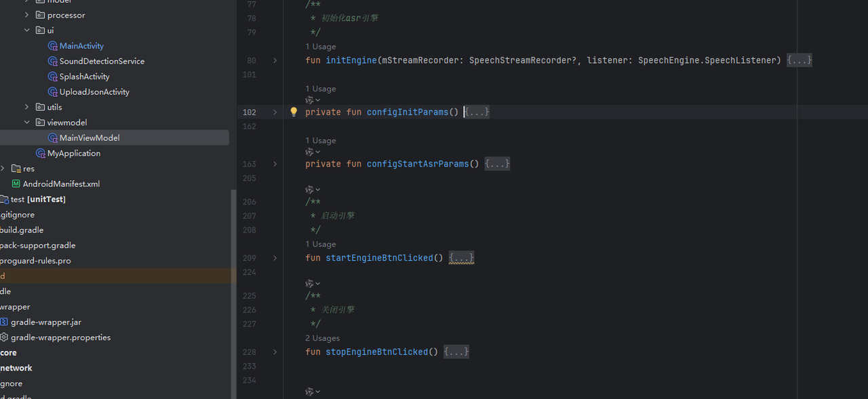The width and height of the screenshot is (868, 399).
Task: Click "1 Usage" hint above initEngine
Action: click(x=321, y=47)
